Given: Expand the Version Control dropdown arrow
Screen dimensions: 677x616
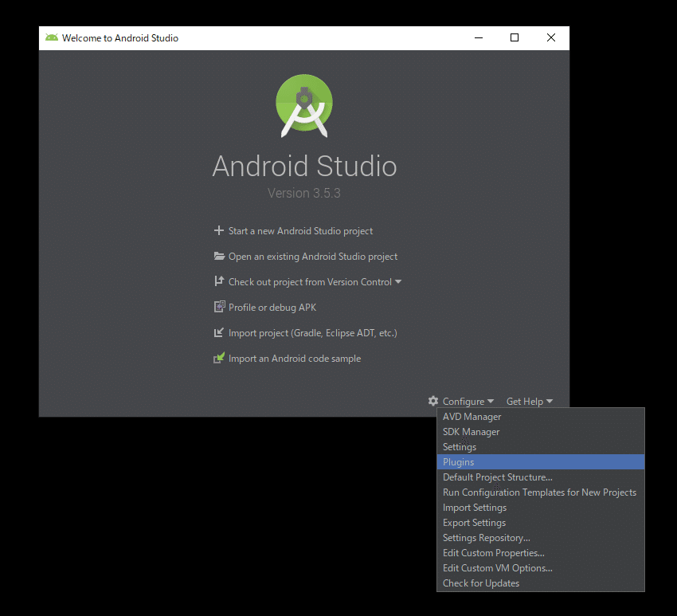Looking at the screenshot, I should point(398,281).
